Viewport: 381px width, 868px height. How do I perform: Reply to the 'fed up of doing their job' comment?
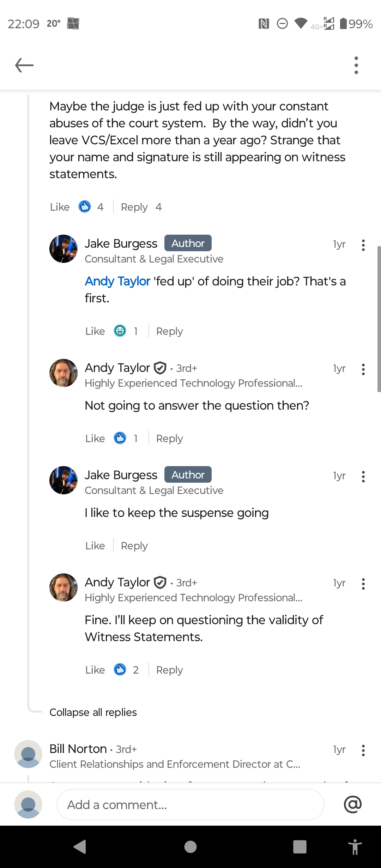pyautogui.click(x=169, y=331)
